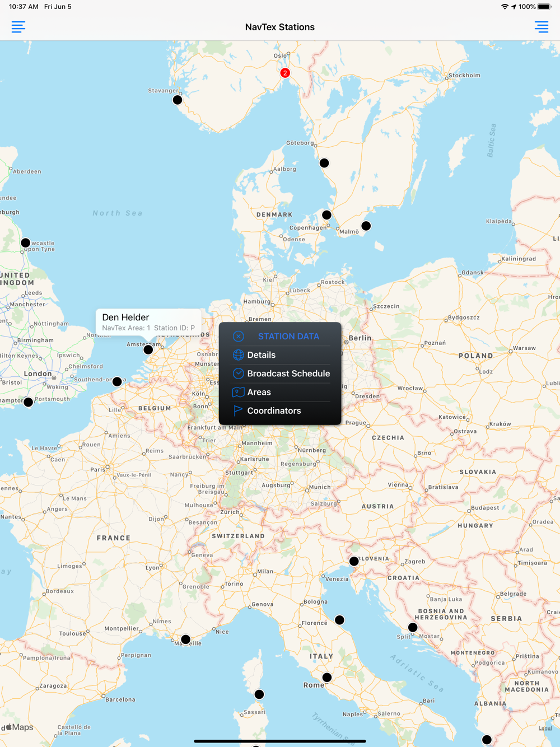Select the station marker east of Florence
Viewport: 560px width, 747px height.
pyautogui.click(x=340, y=620)
